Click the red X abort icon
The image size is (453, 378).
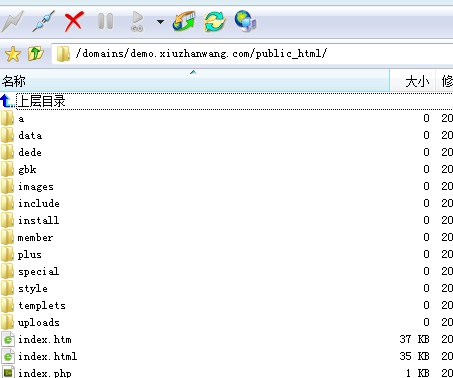click(74, 22)
